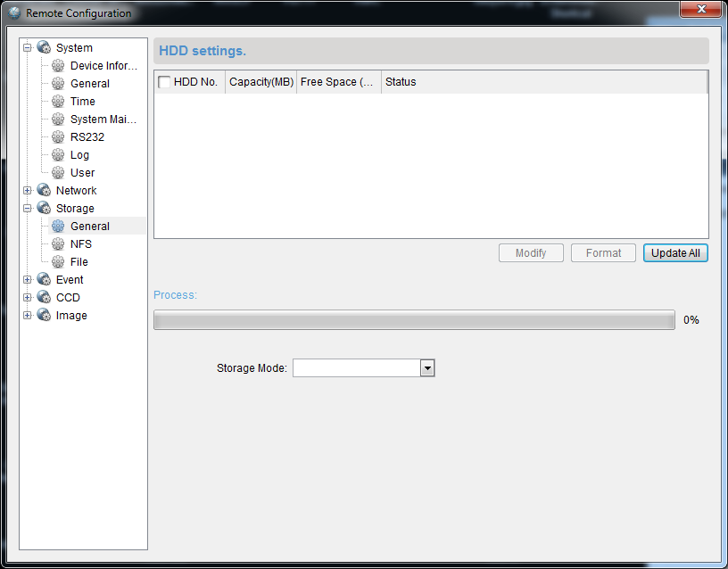
Task: Select General under the System node
Action: [x=90, y=84]
